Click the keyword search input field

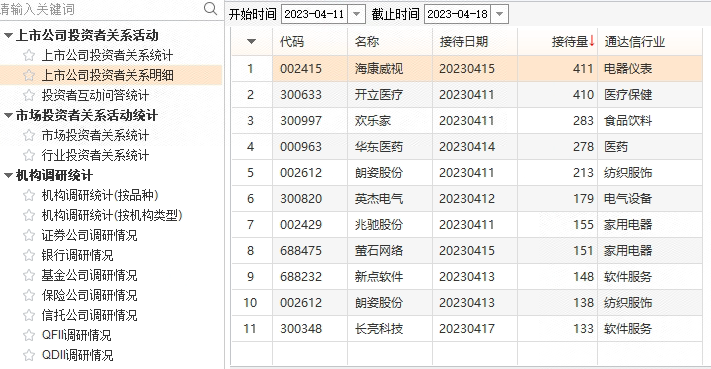[x=100, y=9]
